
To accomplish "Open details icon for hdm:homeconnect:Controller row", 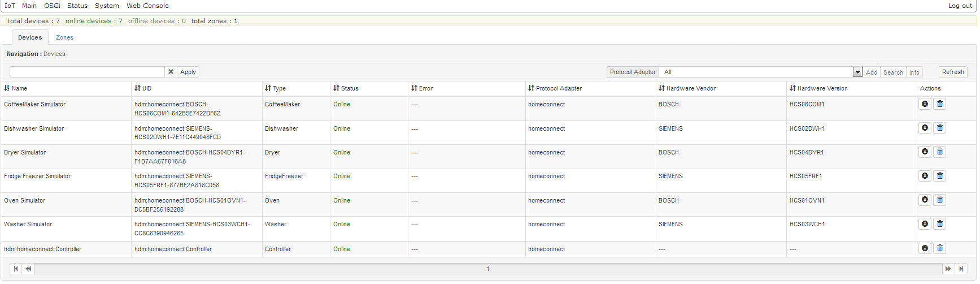I will point(925,248).
